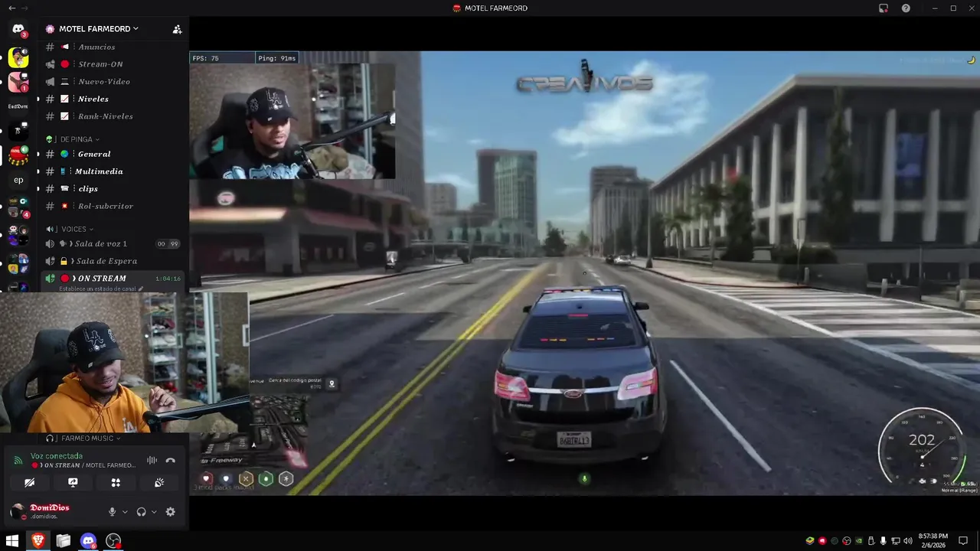Open Brave browser from the taskbar

(x=38, y=541)
